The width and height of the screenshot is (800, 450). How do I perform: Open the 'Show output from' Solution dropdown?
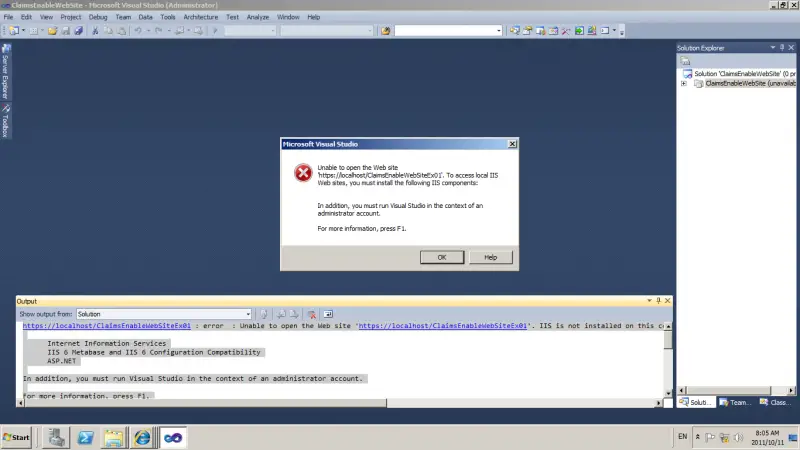click(x=164, y=314)
